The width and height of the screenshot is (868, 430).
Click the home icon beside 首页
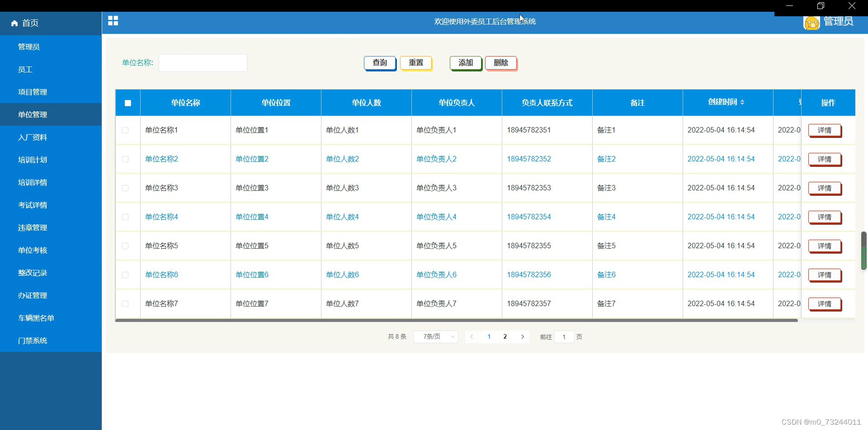click(x=14, y=23)
